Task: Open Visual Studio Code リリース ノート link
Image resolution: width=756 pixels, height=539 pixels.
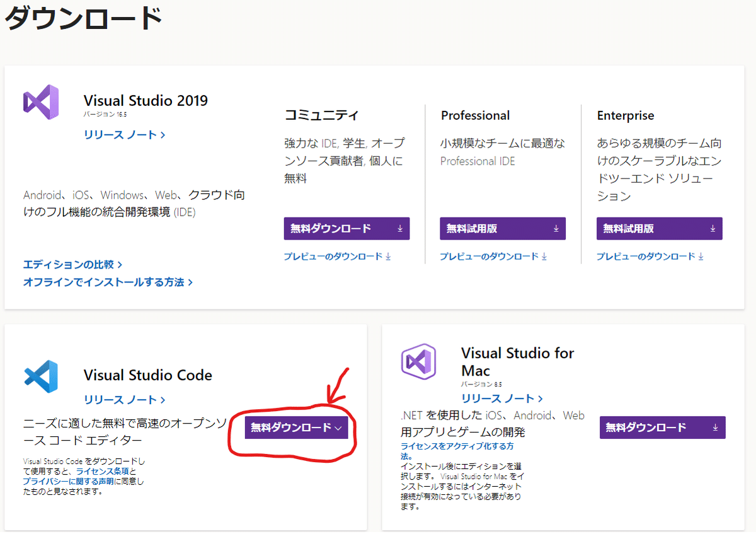Action: click(124, 400)
